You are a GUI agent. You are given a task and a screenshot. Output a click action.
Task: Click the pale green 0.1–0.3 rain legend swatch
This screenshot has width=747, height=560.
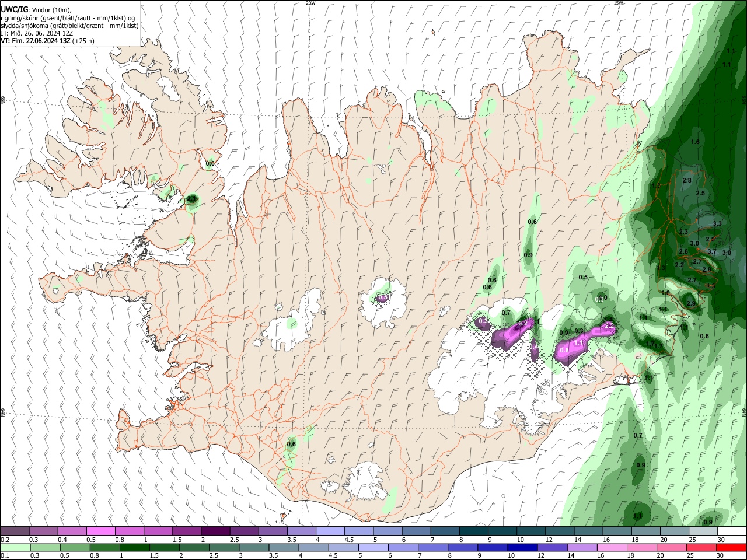[x=15, y=548]
